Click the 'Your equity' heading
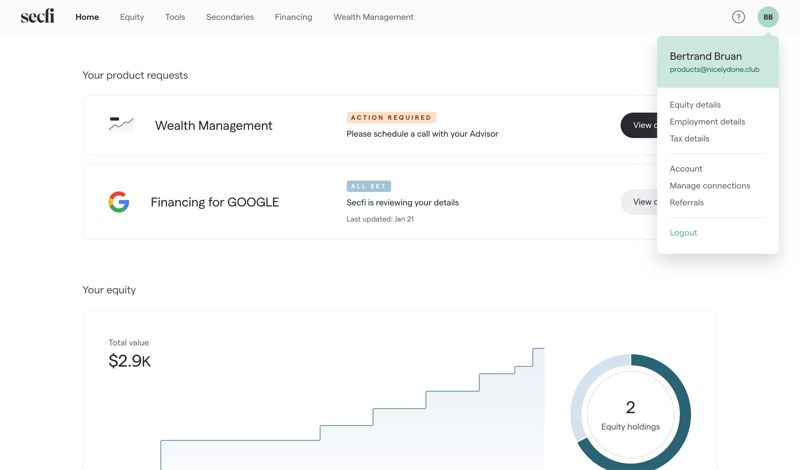 tap(109, 290)
